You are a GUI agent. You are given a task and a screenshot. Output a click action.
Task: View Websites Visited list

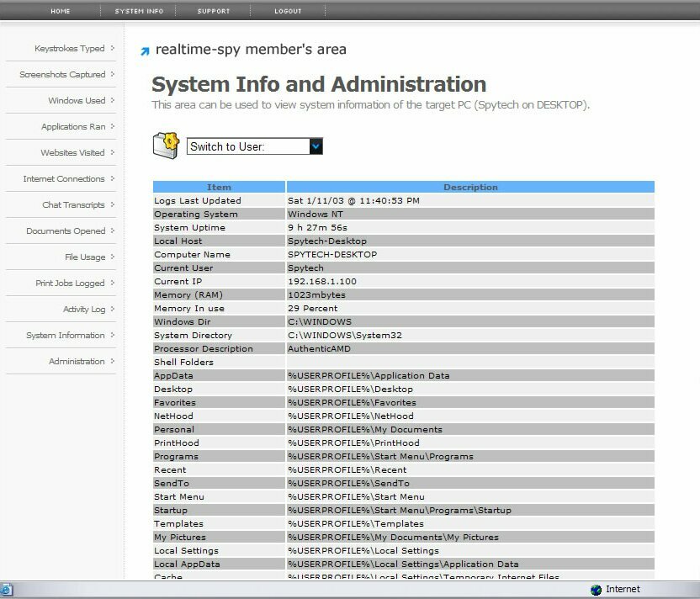(x=72, y=153)
